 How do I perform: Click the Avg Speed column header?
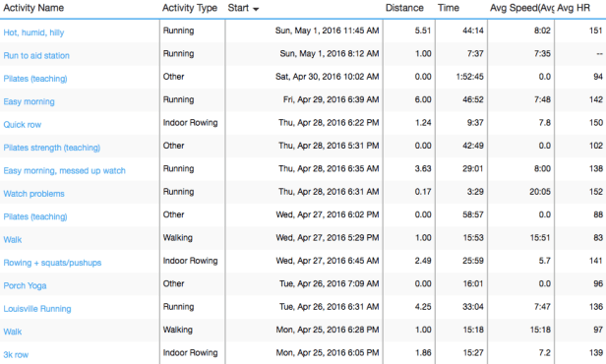[521, 8]
